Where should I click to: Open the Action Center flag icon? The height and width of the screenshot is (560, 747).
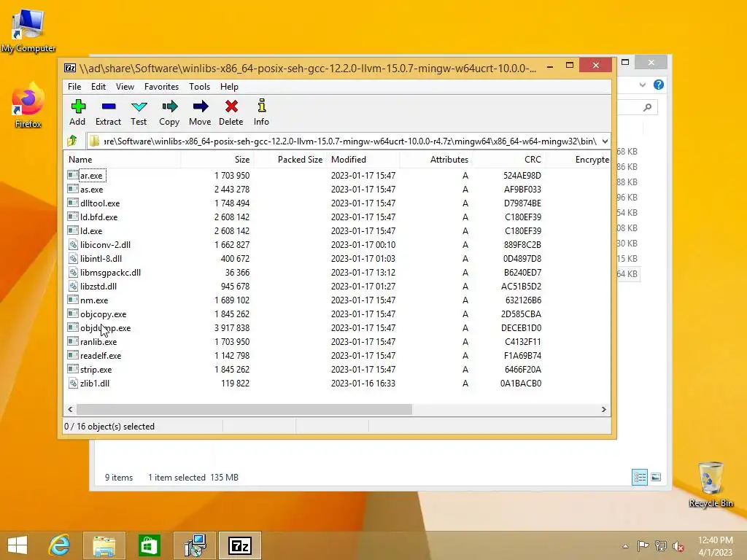[643, 546]
